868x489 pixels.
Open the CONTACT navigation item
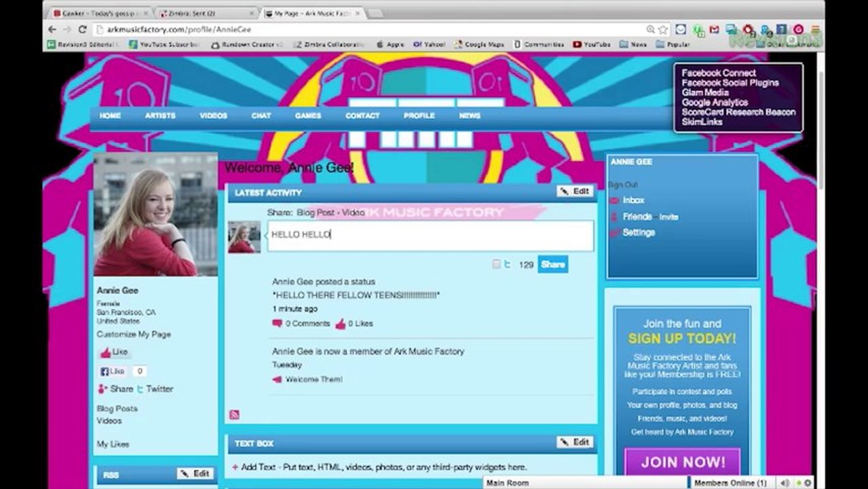tap(362, 116)
